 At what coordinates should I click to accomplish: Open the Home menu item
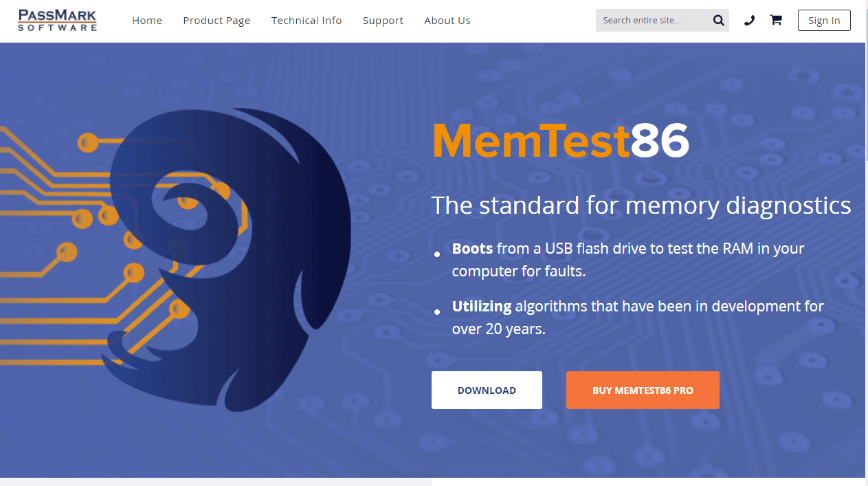pos(147,21)
